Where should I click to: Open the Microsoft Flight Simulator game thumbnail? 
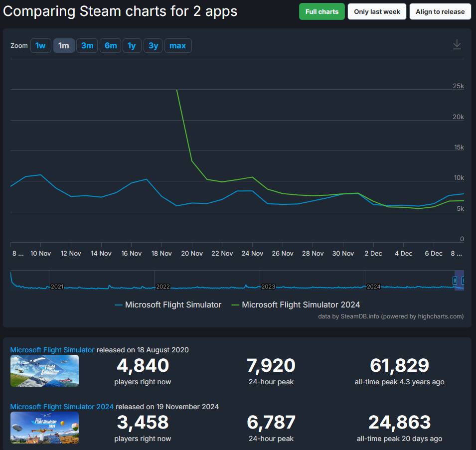pos(45,370)
